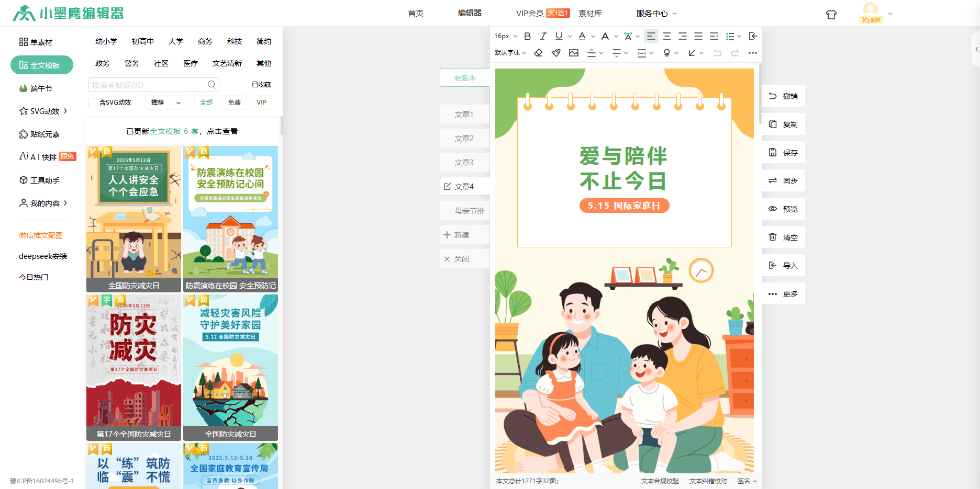This screenshot has width=980, height=489.
Task: Click the T-shirt skin icon
Action: click(x=831, y=14)
